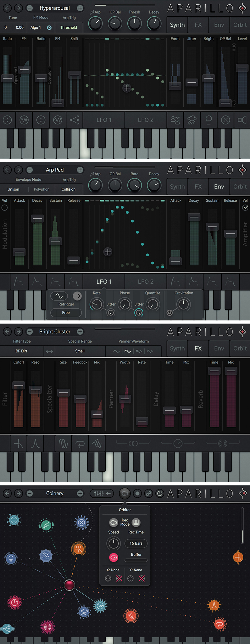Click the linked circles panner icon in Bright Cluster
Viewport: 250px width, 644px height.
click(133, 443)
